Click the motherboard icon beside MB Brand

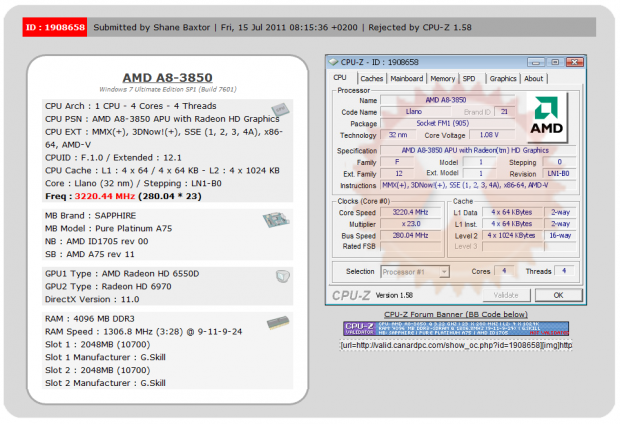pos(276,219)
